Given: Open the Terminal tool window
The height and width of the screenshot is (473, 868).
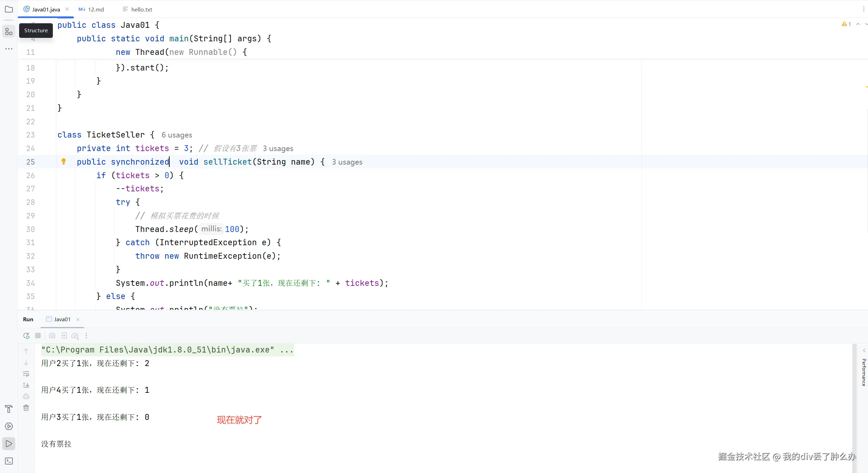Looking at the screenshot, I should point(9,461).
